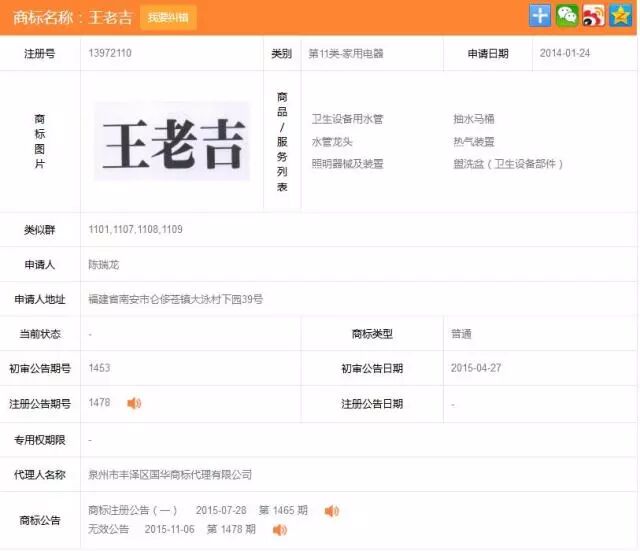Click the goods item 卫生设备用水管
The height and width of the screenshot is (551, 640).
click(347, 119)
